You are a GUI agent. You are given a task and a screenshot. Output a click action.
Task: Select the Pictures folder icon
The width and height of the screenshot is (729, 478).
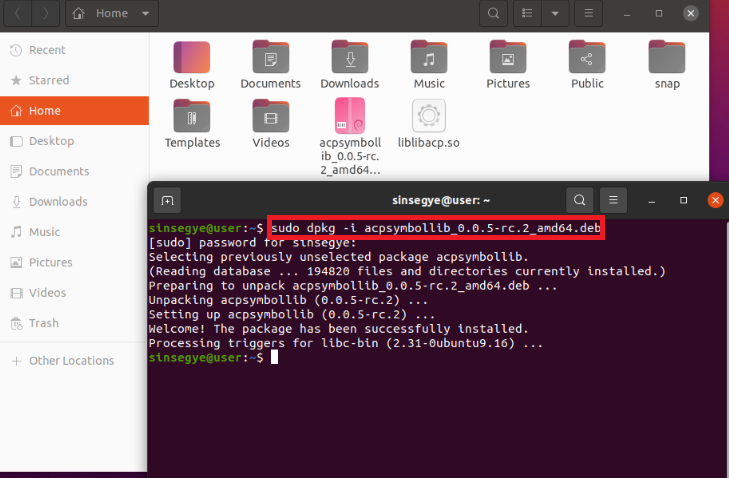tap(508, 57)
